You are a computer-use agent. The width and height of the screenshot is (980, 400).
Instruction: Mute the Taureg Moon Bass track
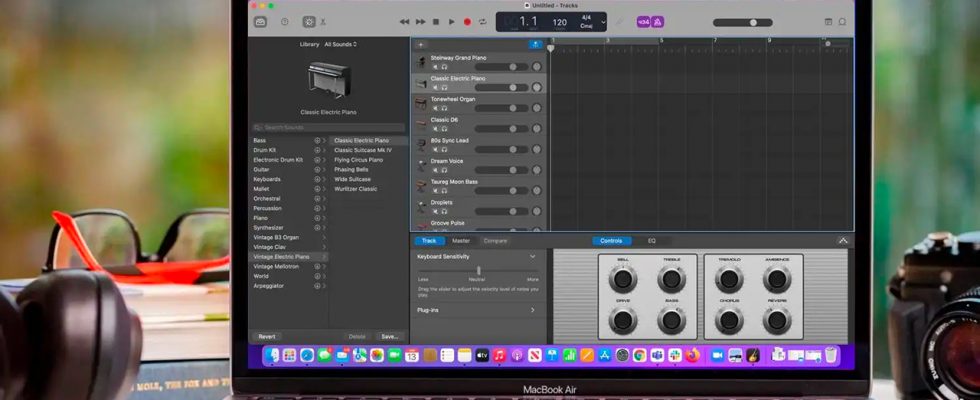pyautogui.click(x=436, y=191)
